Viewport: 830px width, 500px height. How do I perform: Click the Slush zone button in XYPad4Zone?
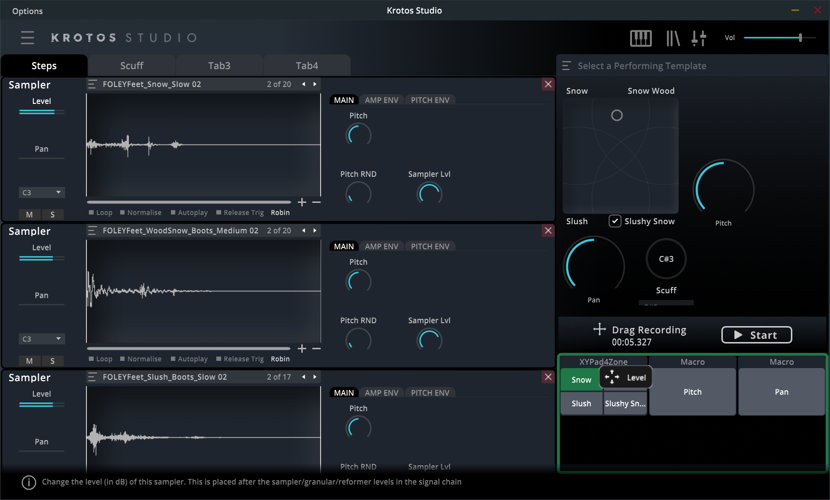[581, 404]
